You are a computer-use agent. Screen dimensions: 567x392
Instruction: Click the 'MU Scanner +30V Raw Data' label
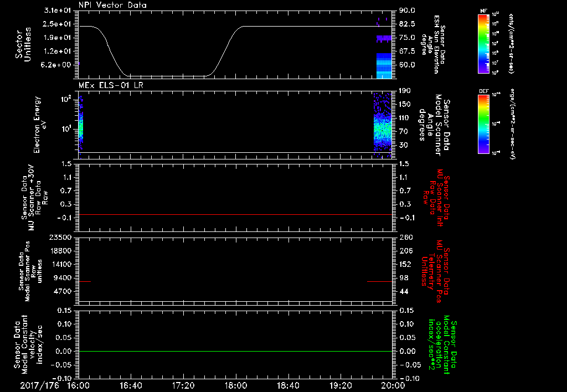(34, 198)
